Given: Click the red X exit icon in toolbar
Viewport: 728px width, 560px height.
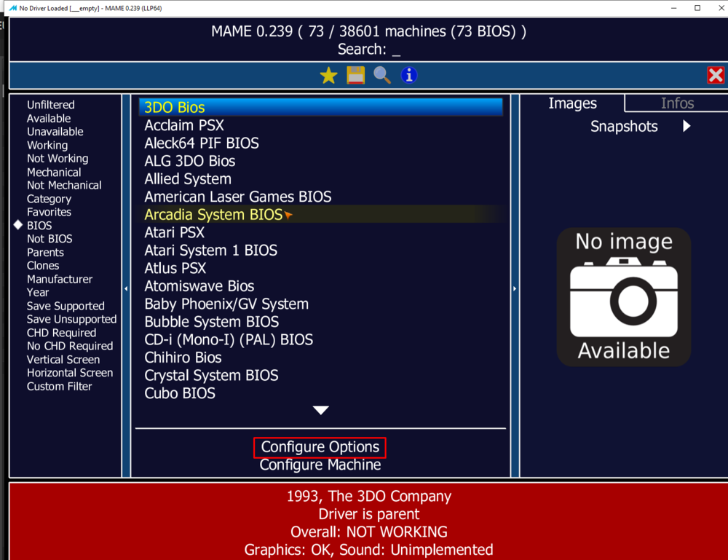Looking at the screenshot, I should click(x=716, y=75).
